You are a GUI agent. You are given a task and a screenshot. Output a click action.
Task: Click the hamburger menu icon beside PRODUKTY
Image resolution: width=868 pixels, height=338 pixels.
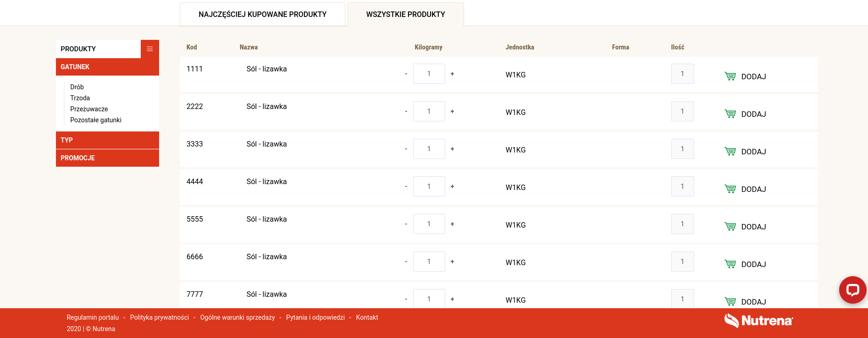[x=149, y=49]
